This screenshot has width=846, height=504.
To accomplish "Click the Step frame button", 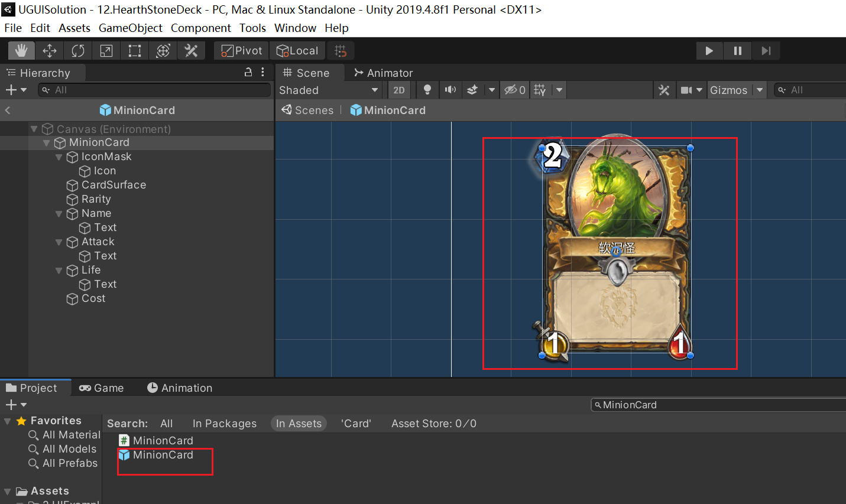I will click(766, 51).
